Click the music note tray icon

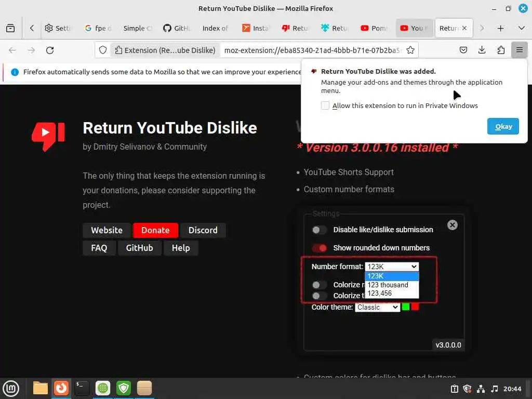495,389
